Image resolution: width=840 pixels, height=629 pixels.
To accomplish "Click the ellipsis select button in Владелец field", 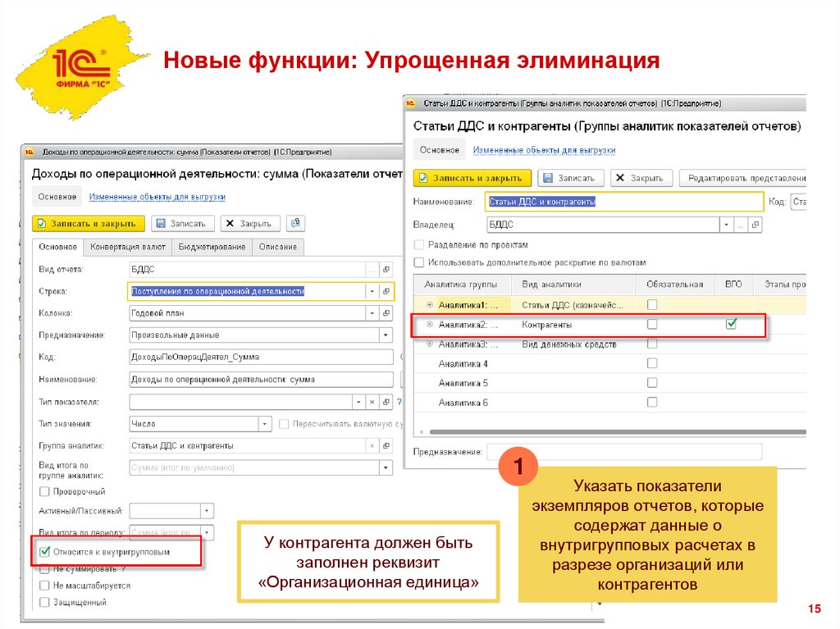I will 741,225.
